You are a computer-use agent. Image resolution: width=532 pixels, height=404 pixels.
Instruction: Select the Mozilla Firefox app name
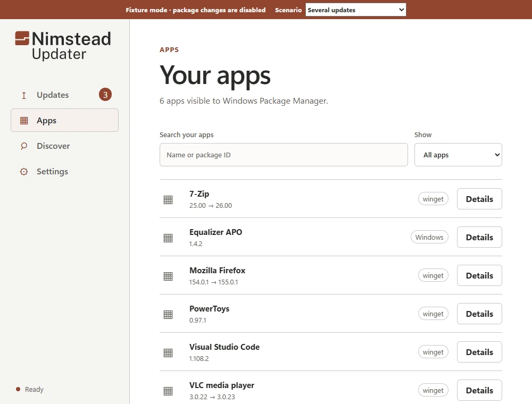click(x=217, y=271)
